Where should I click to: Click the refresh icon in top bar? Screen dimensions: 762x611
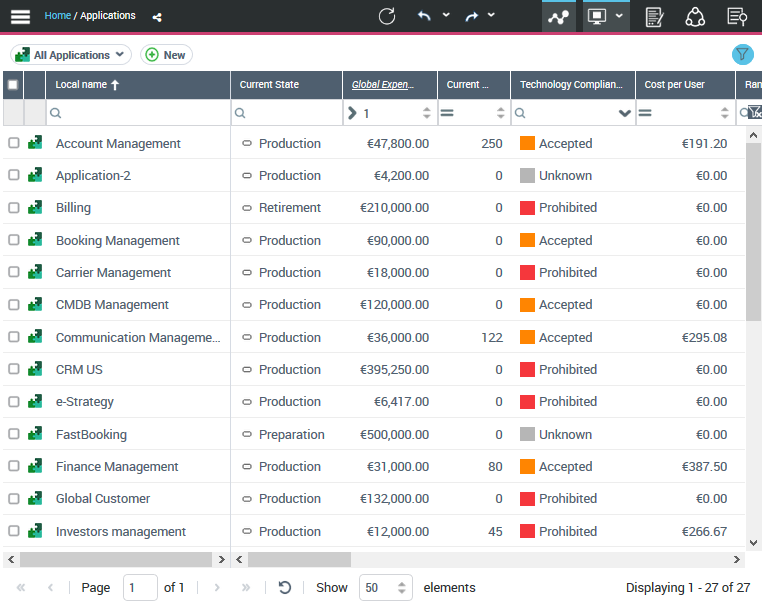coord(387,16)
